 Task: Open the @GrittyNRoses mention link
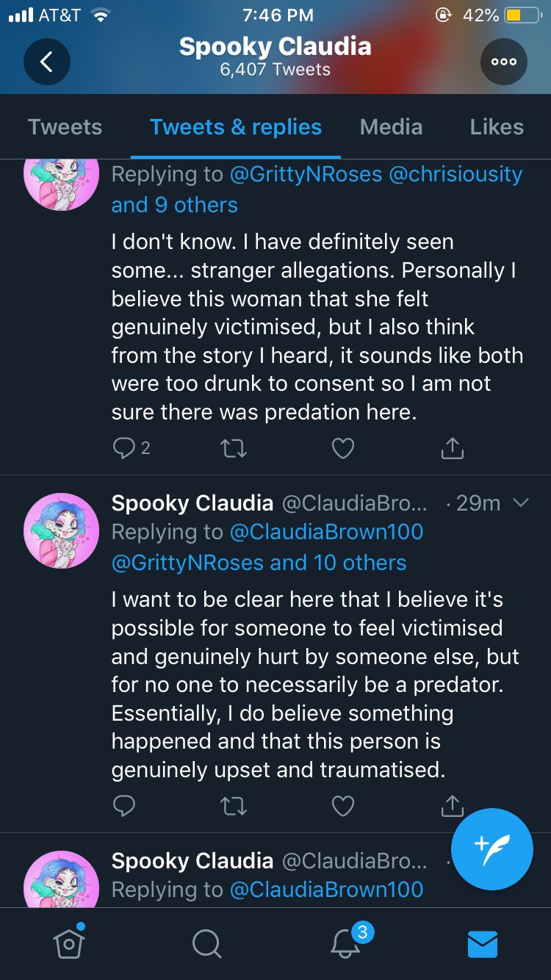(306, 174)
